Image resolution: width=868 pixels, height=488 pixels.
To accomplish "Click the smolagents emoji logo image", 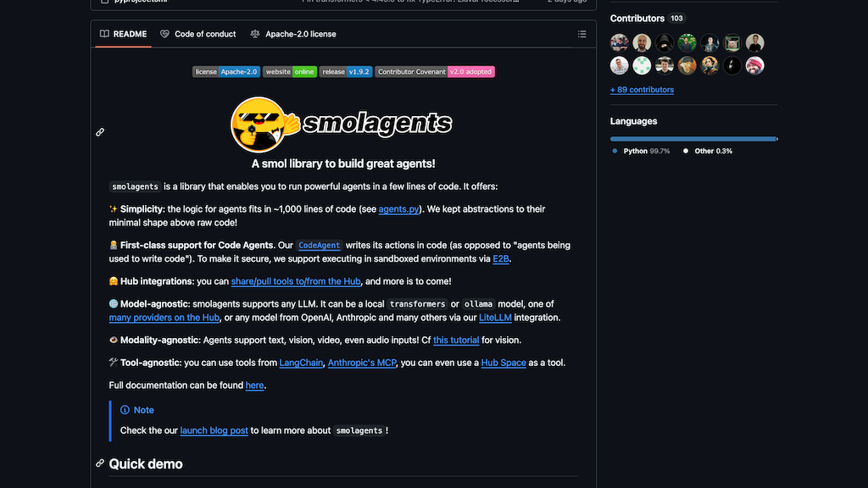I will [342, 125].
